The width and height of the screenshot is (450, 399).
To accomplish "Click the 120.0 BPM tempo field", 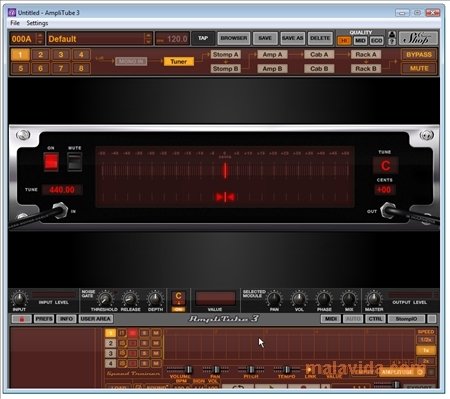I will click(173, 39).
